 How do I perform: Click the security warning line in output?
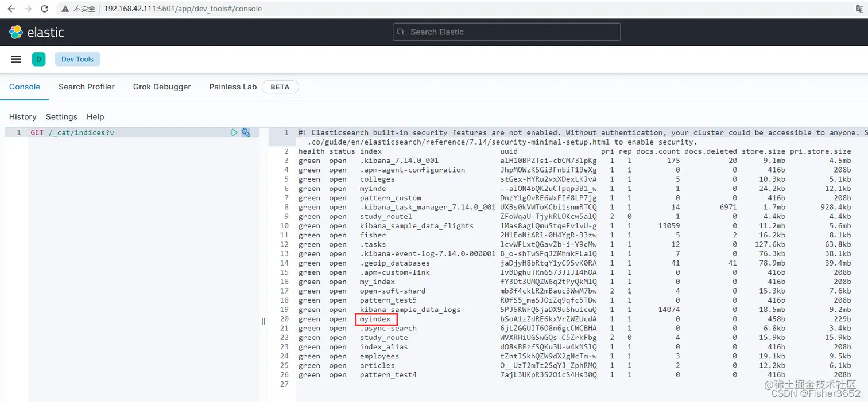583,137
